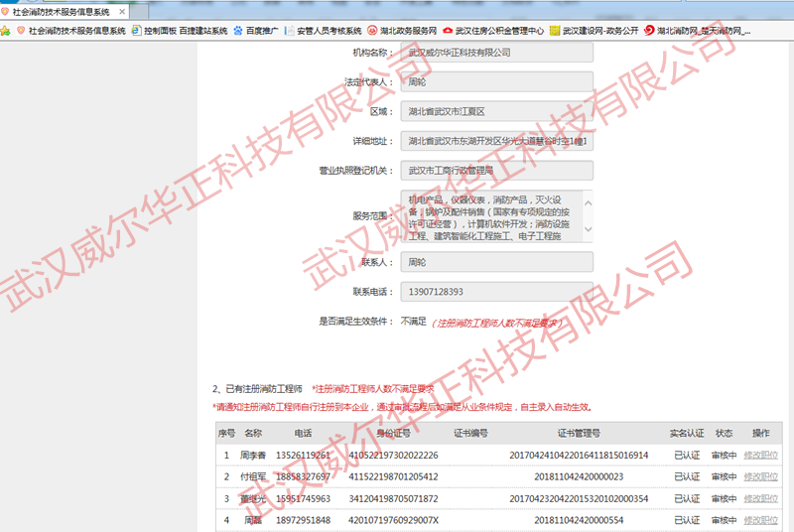Click the 电话 column header
Image resolution: width=794 pixels, height=532 pixels.
pos(303,434)
